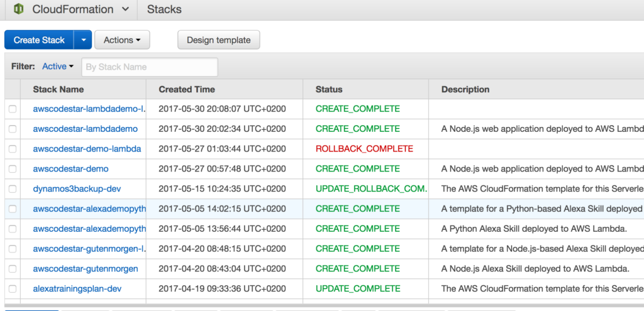Click the 2017-04-20 08:48:15 UTC+0200 timestamp
This screenshot has width=644, height=311.
click(x=222, y=249)
